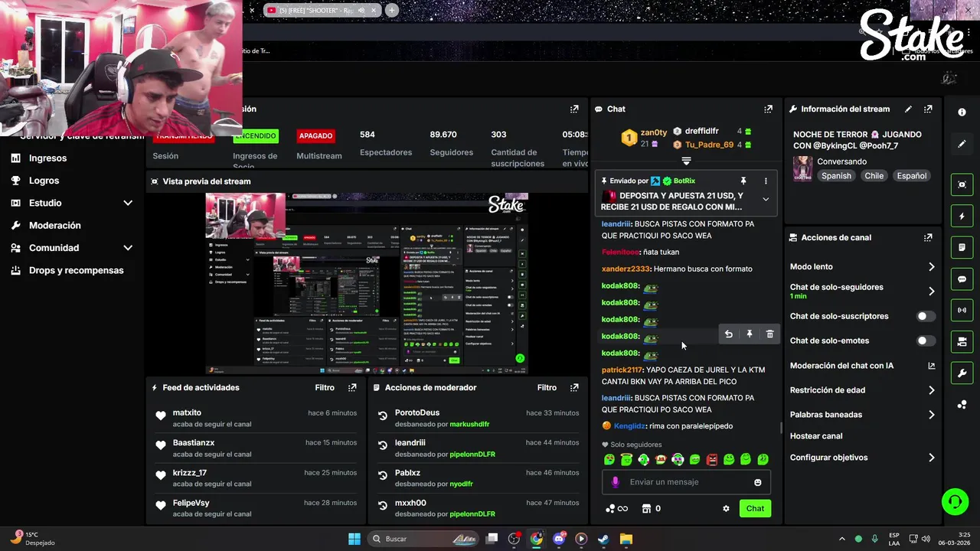
Task: Delete the hovered kodak808 message
Action: 770,334
